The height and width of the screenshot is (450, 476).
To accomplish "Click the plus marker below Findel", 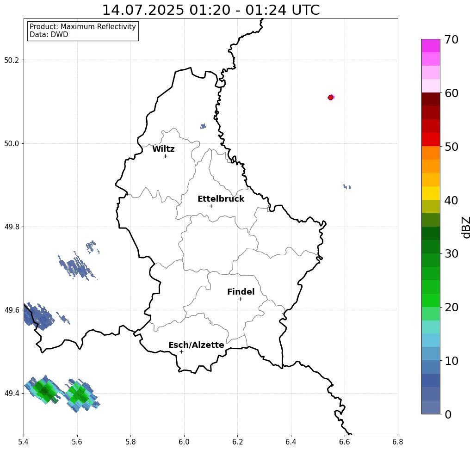I will coord(240,299).
